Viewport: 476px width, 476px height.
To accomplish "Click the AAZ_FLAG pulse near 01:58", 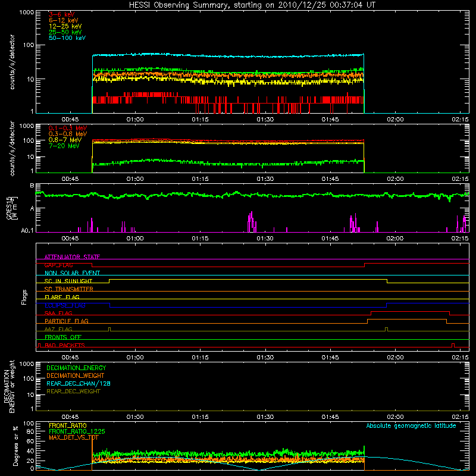I will 386,329.
